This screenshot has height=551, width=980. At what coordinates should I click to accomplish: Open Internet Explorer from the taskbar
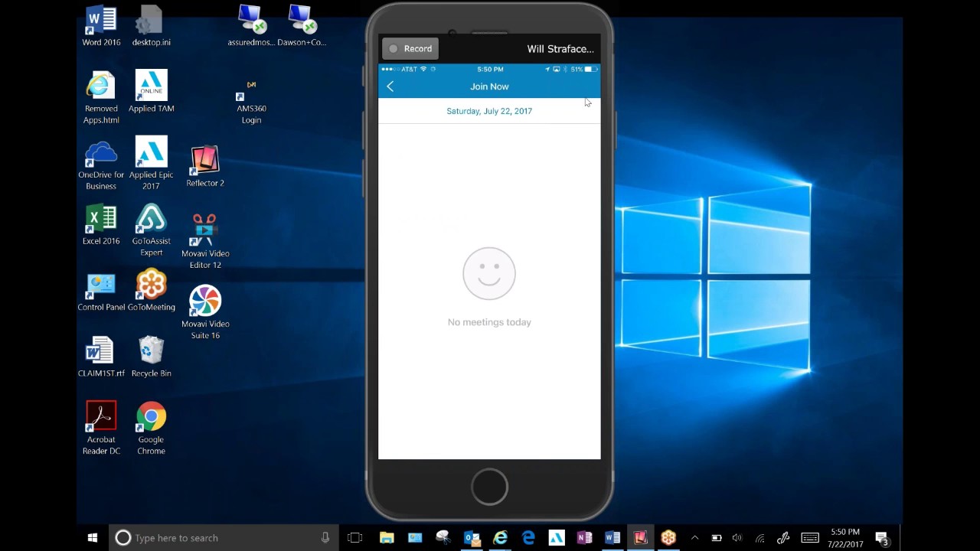[500, 538]
